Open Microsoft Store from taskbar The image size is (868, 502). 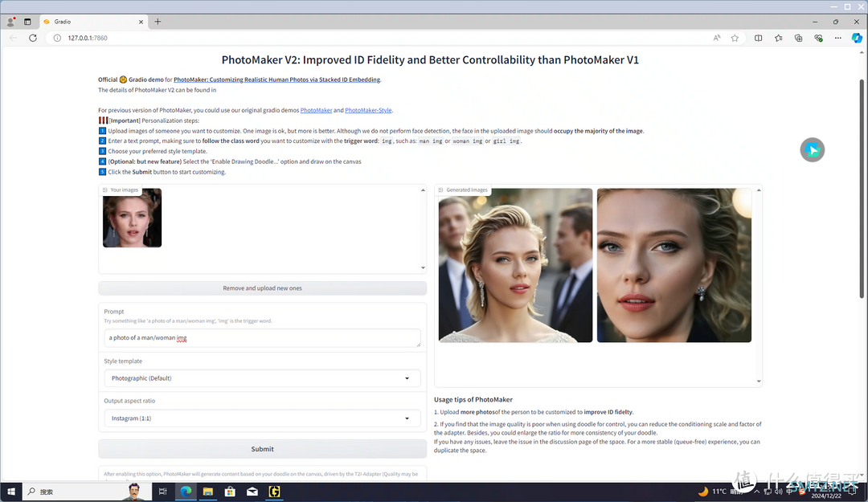point(231,492)
